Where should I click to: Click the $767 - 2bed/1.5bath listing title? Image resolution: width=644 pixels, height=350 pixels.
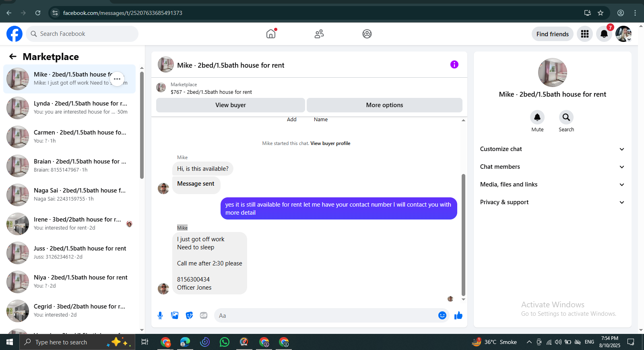click(x=211, y=92)
